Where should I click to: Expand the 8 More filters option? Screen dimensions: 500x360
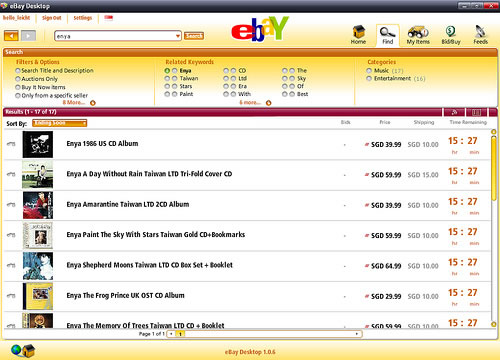79,103
